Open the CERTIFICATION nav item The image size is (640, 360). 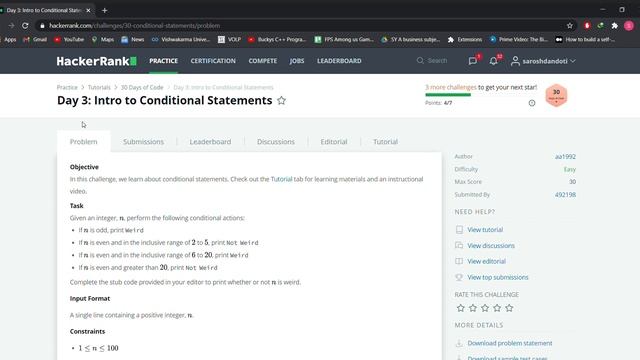pyautogui.click(x=213, y=61)
